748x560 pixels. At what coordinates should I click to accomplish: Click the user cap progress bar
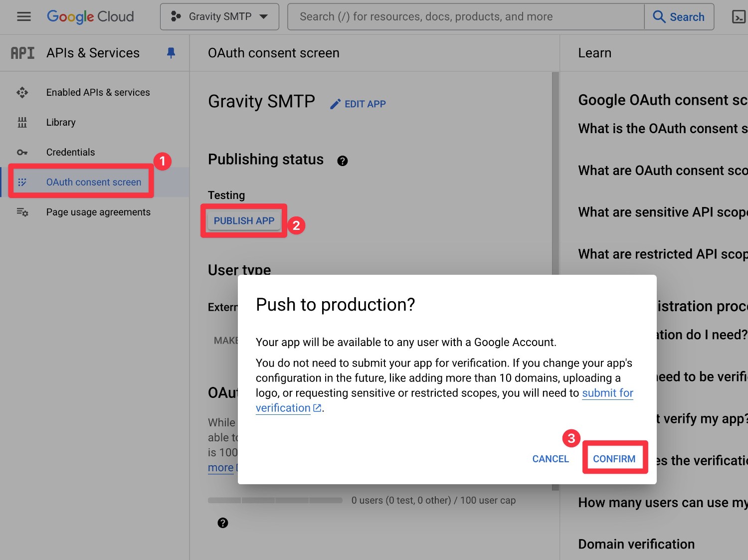click(x=275, y=500)
